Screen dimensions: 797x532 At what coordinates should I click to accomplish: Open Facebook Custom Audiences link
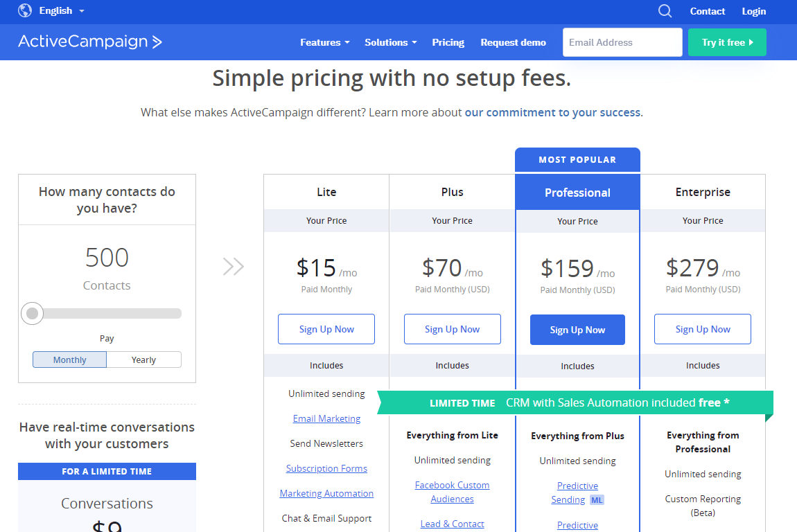pos(452,492)
